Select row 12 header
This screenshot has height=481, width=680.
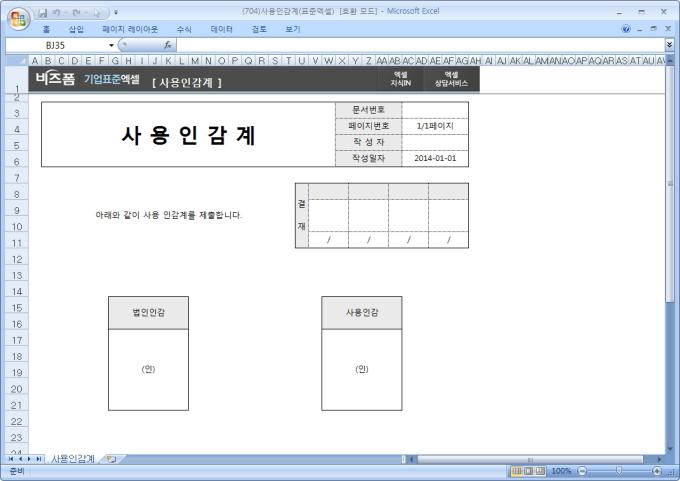click(17, 259)
